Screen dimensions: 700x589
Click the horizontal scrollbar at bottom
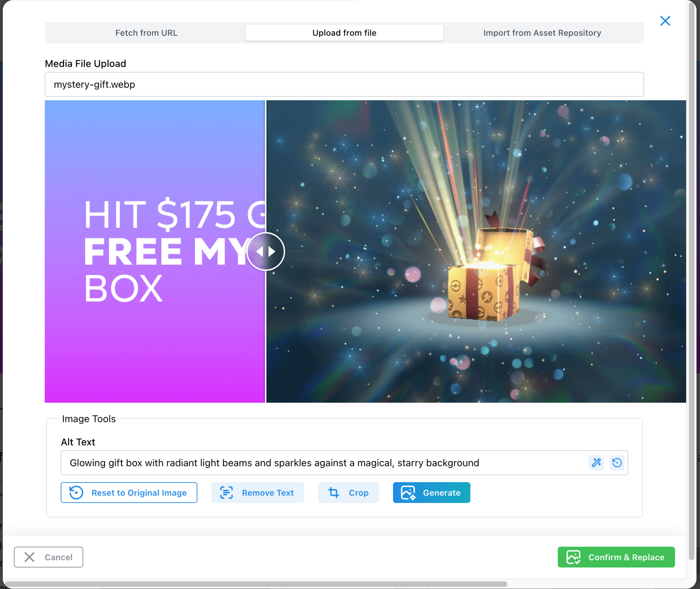[x=255, y=584]
